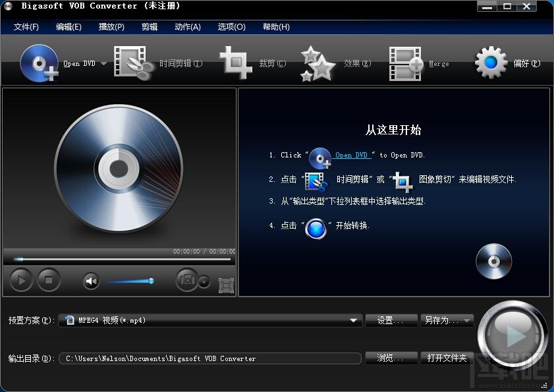Click the disc preview image
This screenshot has height=392, width=554.
(x=119, y=169)
